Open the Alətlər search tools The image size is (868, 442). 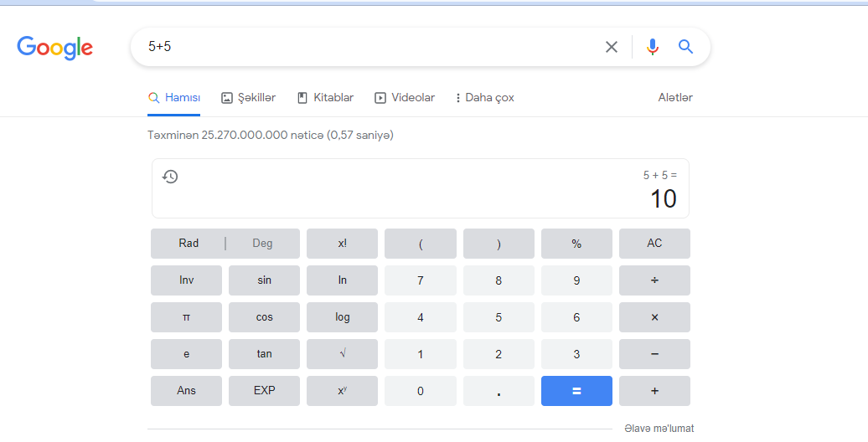(675, 98)
